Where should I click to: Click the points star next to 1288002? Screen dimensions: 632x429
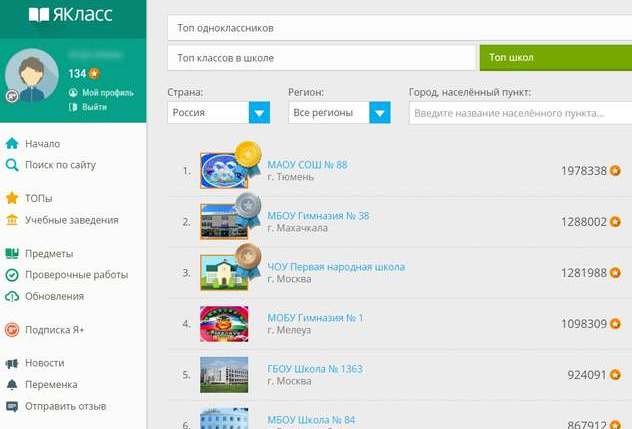click(615, 222)
